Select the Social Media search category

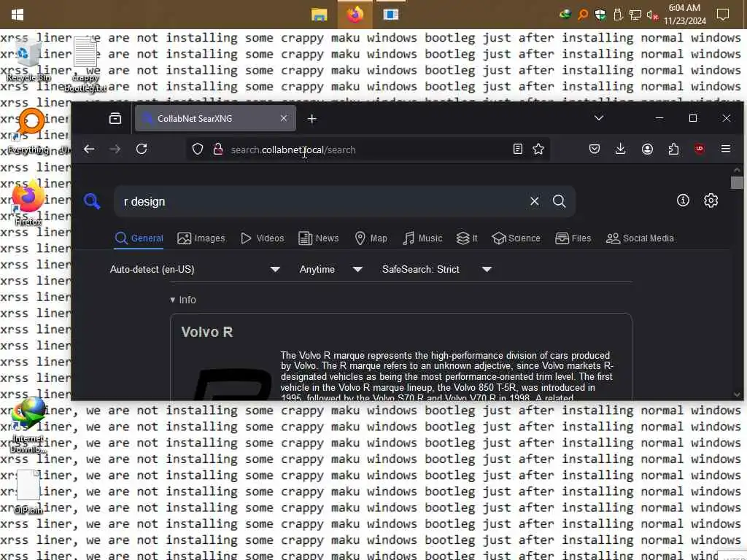pos(640,238)
